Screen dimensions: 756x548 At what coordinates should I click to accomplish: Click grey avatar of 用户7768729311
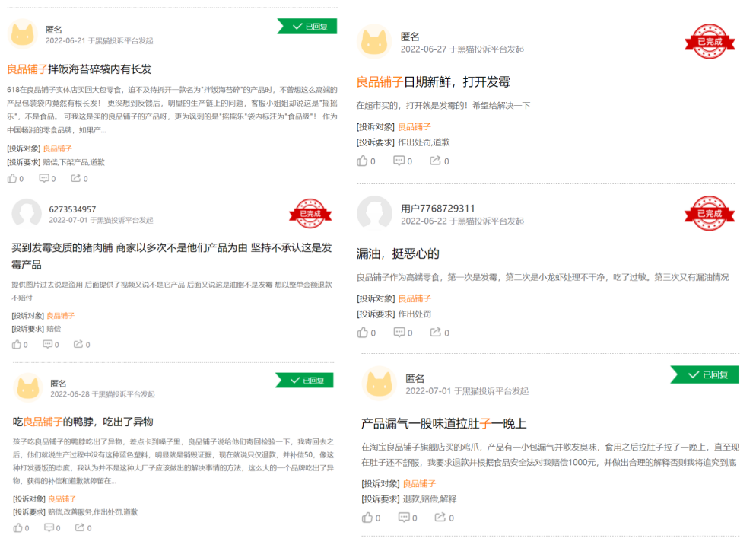point(375,213)
